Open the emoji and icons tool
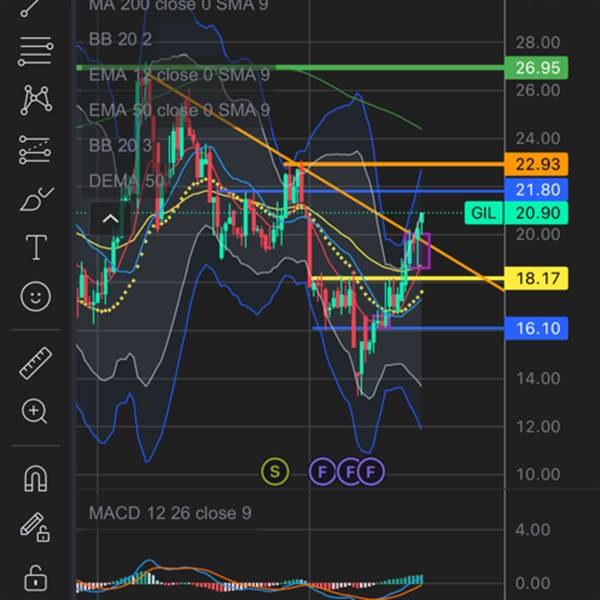This screenshot has height=600, width=600. [36, 296]
